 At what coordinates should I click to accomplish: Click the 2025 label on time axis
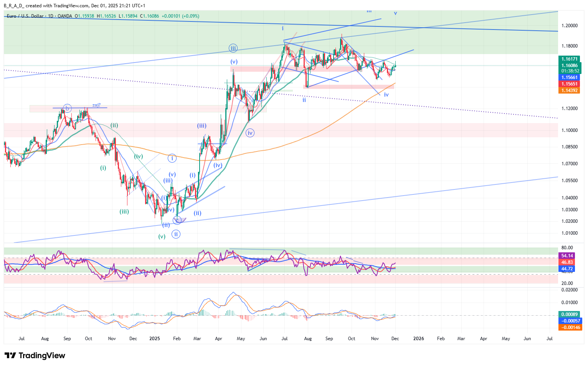[155, 339]
